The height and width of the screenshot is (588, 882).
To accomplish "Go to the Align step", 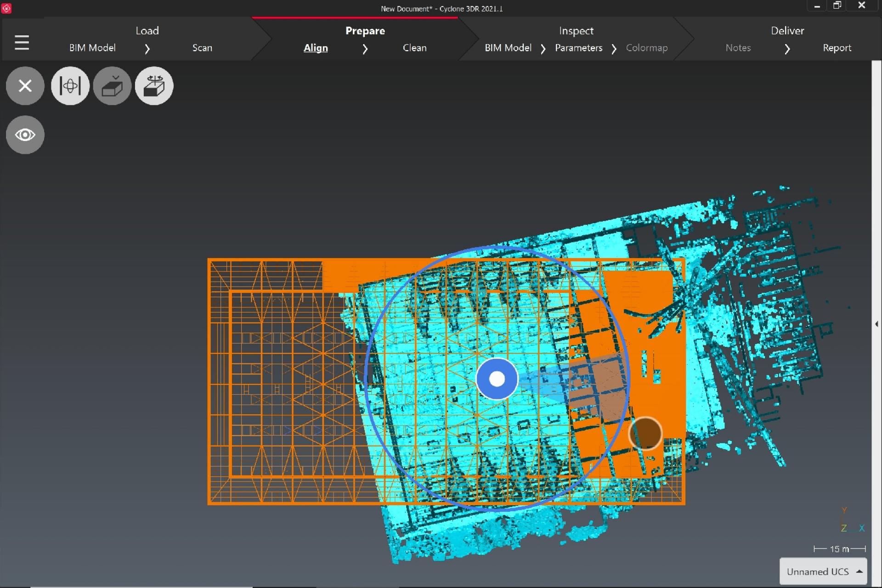I will [x=316, y=48].
